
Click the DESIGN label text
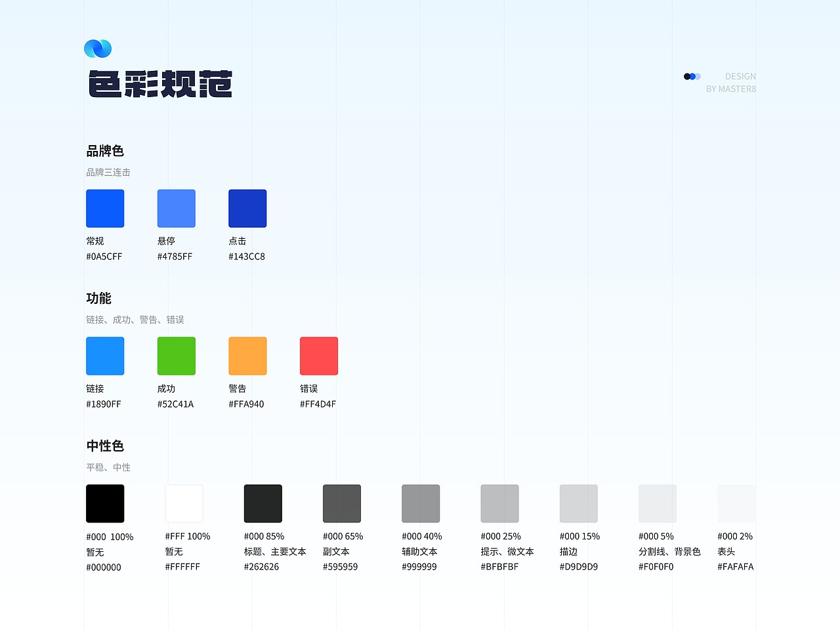pos(740,77)
